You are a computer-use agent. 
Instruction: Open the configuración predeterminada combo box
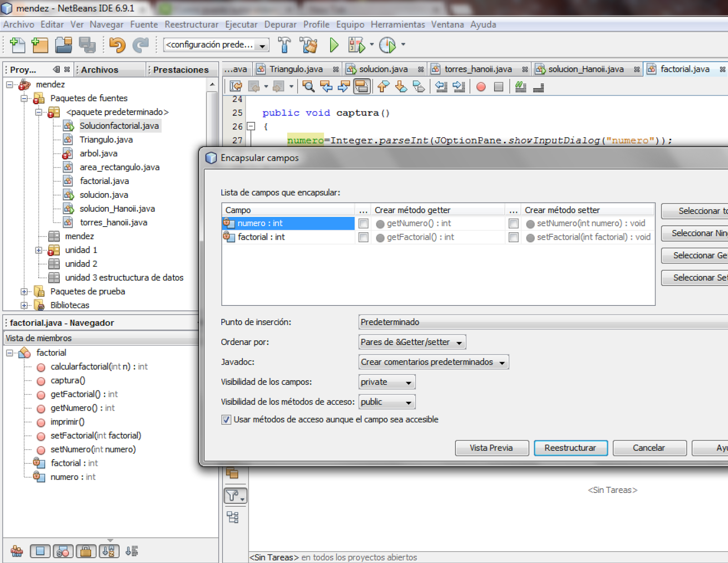click(x=263, y=45)
